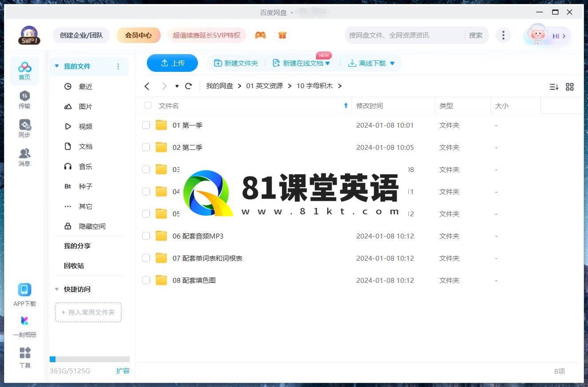Open the navigation history dropdown arrow
The image size is (588, 387).
click(177, 86)
